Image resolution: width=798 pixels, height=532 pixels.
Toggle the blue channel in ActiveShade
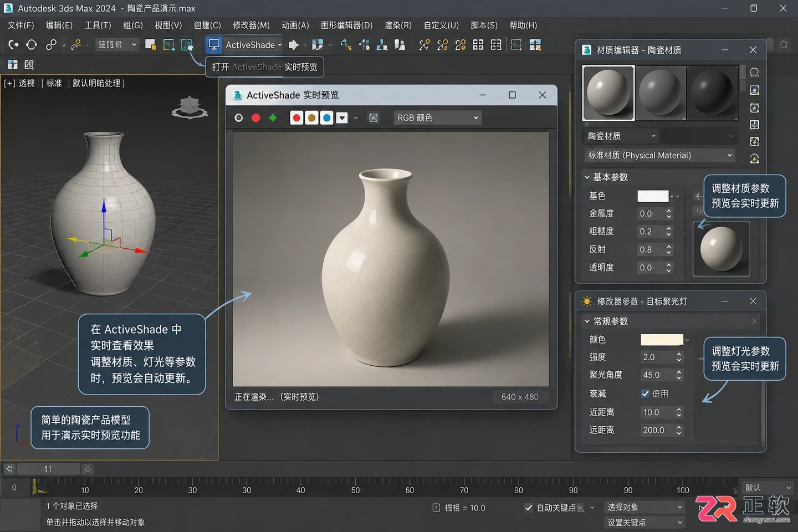(x=327, y=117)
